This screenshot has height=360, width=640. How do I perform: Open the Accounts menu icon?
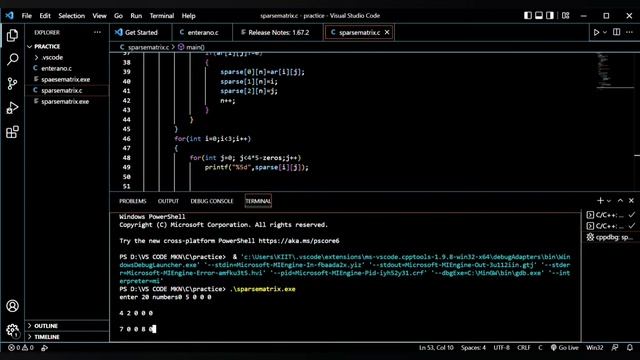[x=12, y=306]
